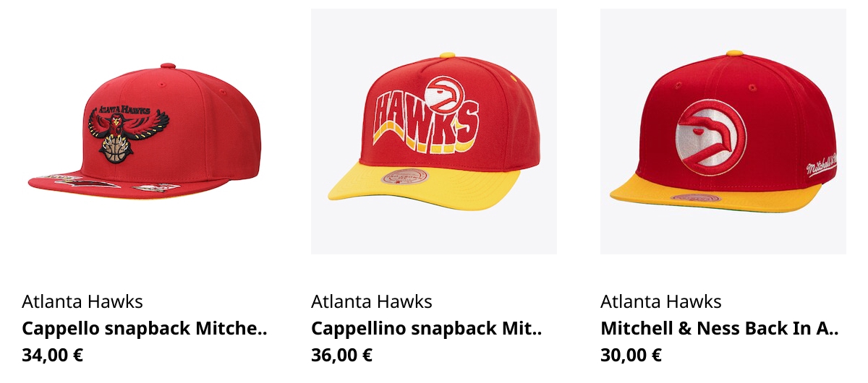Open the HAWKS lettering cap with yellow brim
868x383 pixels.
[434, 132]
